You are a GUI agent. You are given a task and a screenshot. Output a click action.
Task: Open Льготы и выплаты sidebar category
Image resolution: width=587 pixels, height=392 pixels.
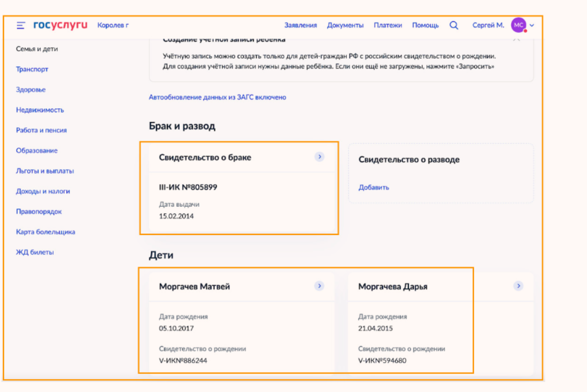coord(45,171)
